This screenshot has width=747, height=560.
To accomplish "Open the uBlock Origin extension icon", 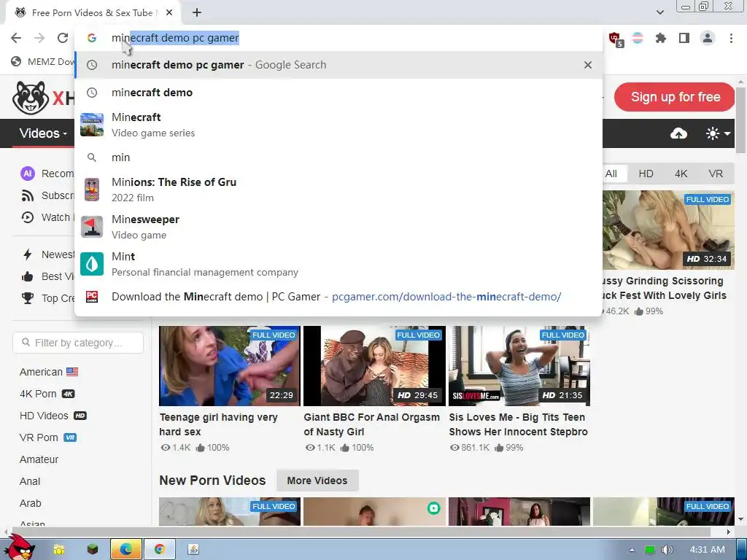I will (x=615, y=39).
